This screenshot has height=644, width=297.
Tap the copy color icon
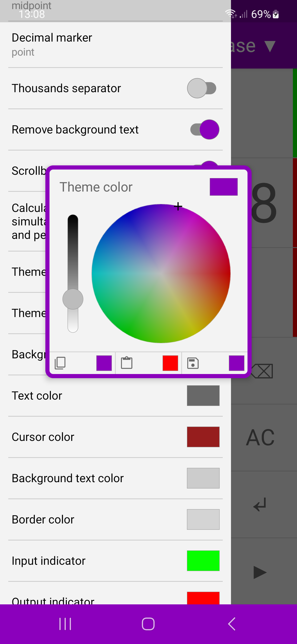click(60, 363)
